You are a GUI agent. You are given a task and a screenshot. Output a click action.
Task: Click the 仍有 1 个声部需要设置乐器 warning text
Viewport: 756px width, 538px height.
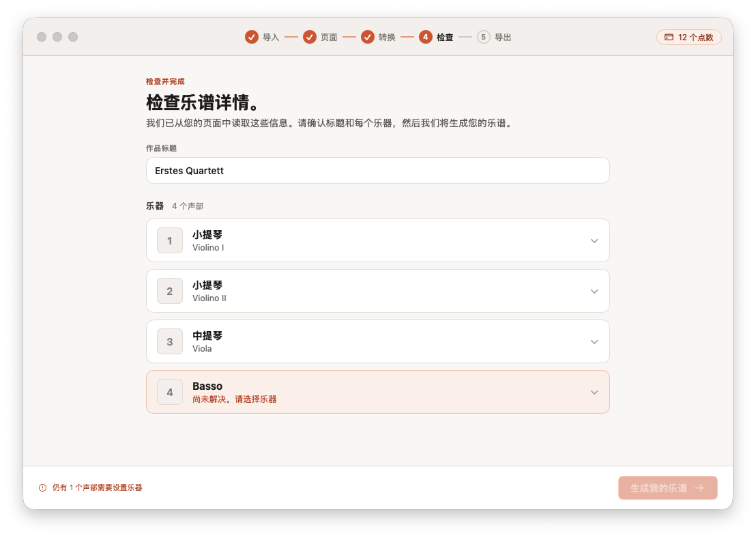[97, 488]
